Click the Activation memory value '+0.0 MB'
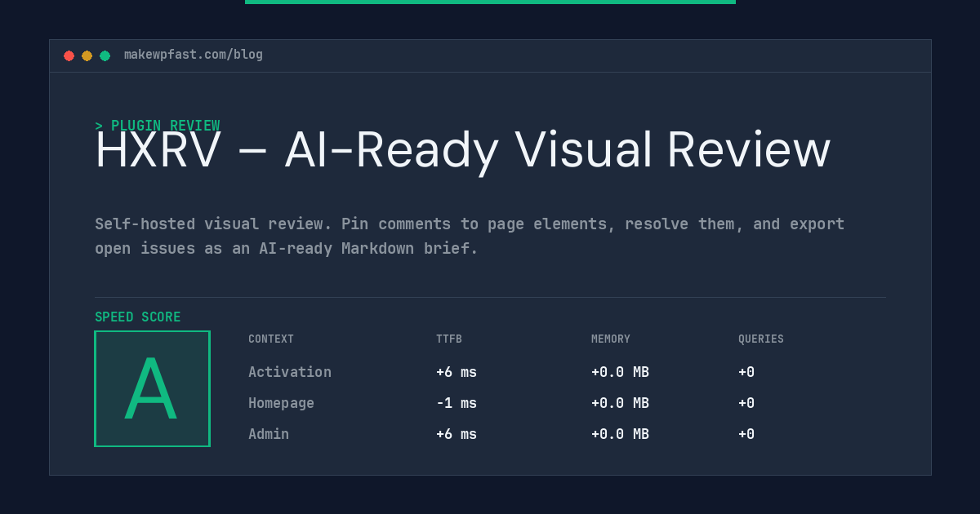This screenshot has height=514, width=980. [x=620, y=372]
